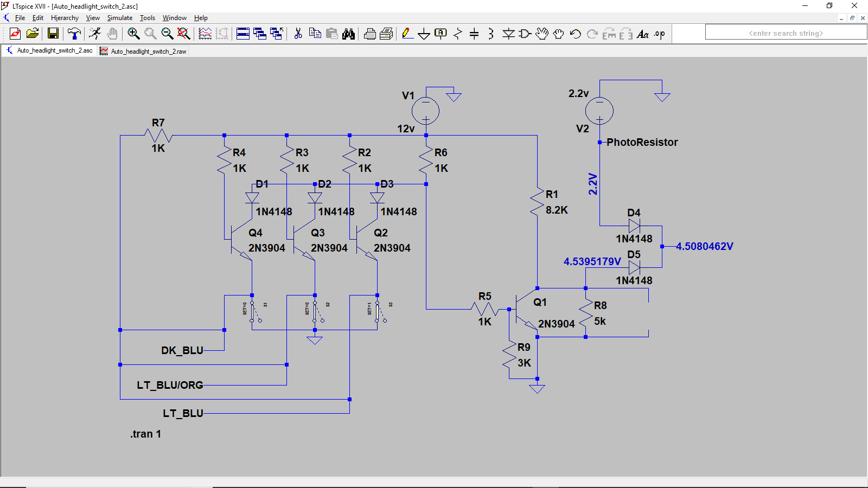Image resolution: width=868 pixels, height=488 pixels.
Task: Click the Cut scissors icon
Action: [x=298, y=34]
